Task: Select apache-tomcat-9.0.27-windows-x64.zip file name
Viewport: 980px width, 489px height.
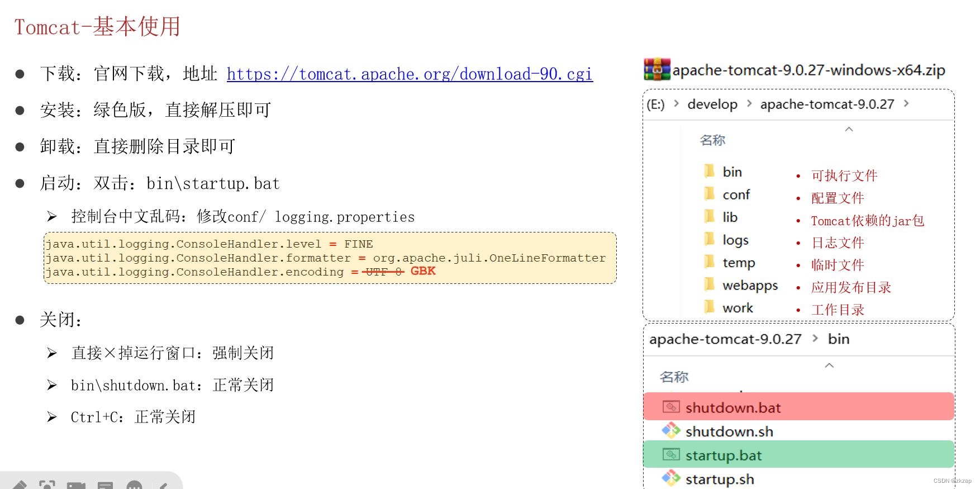Action: click(x=808, y=70)
